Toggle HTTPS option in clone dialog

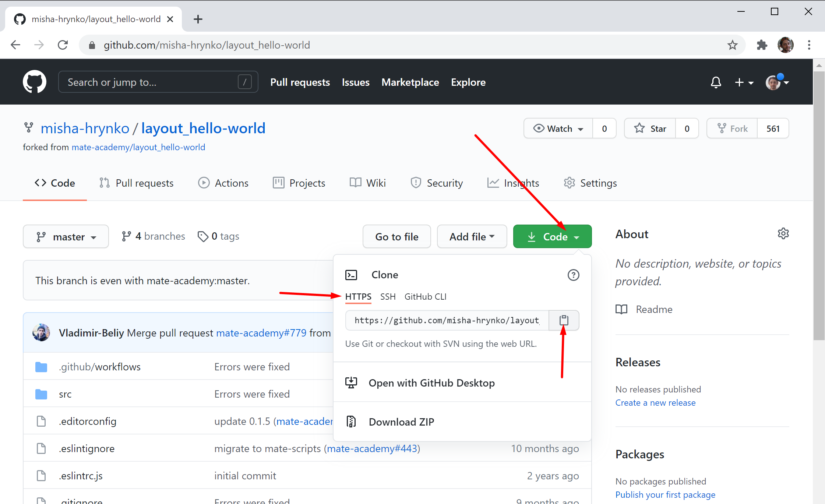[358, 296]
